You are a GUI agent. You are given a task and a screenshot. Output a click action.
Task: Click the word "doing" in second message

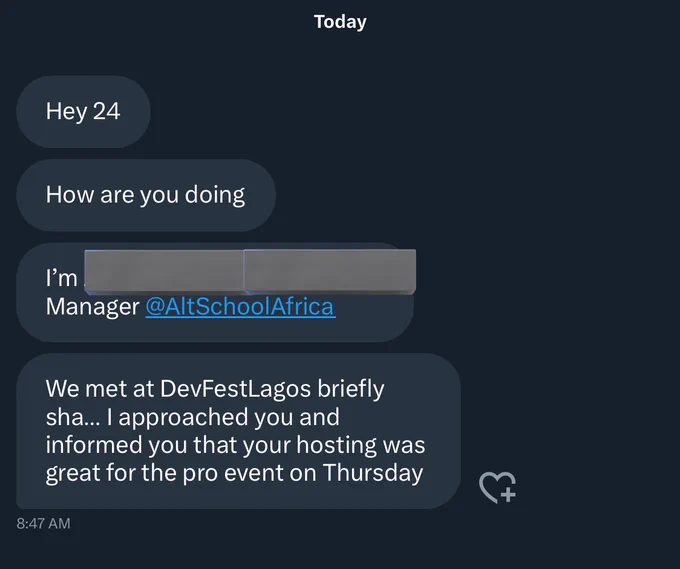[215, 195]
